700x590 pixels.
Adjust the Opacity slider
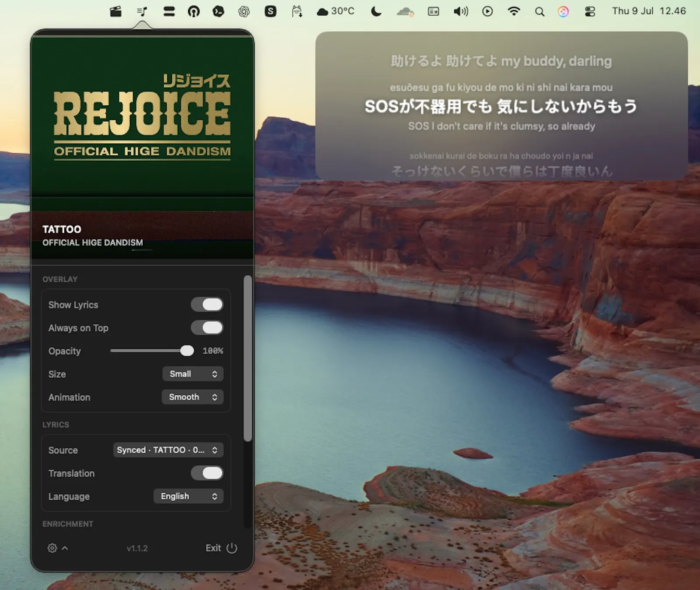pos(152,351)
